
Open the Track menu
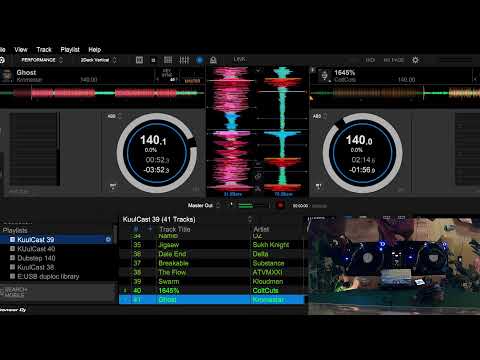click(44, 50)
